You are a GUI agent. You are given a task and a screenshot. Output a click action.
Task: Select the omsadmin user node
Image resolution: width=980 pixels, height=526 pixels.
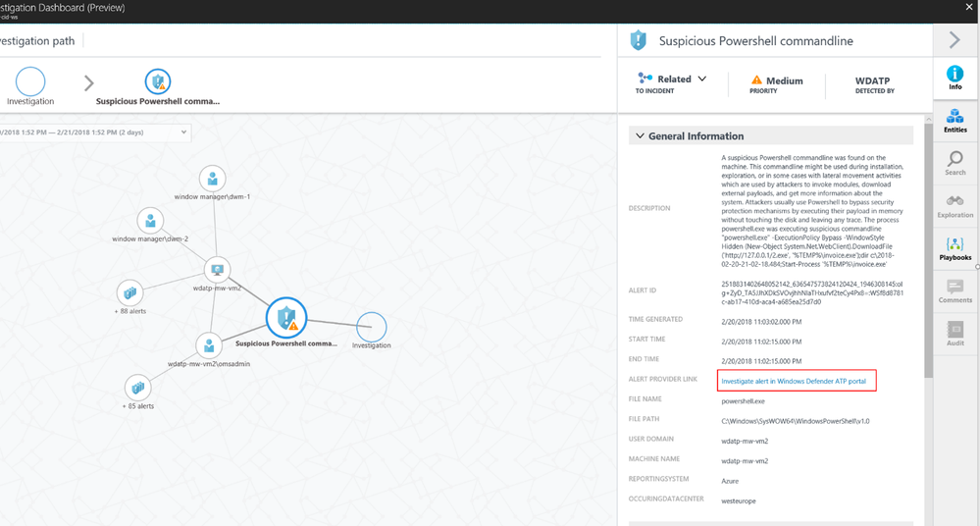209,345
